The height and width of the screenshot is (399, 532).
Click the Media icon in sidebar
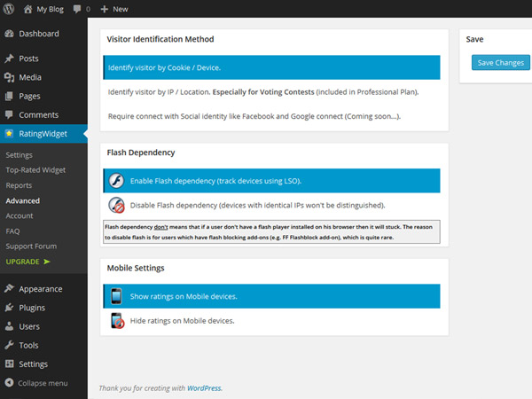point(9,77)
